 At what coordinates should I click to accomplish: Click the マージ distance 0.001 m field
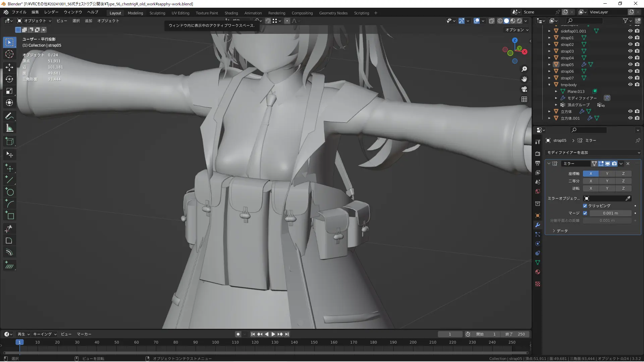[x=610, y=213]
